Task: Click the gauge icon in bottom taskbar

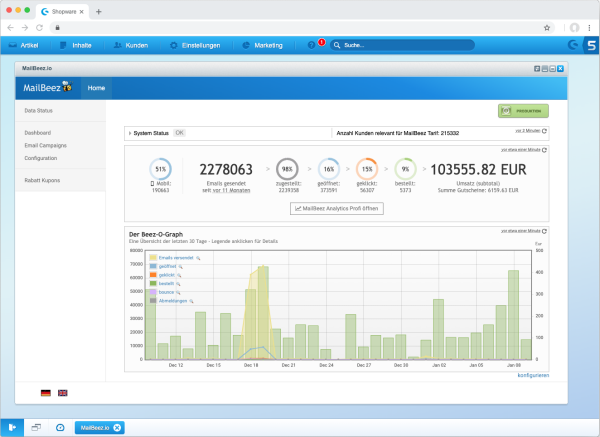Action: click(60, 427)
